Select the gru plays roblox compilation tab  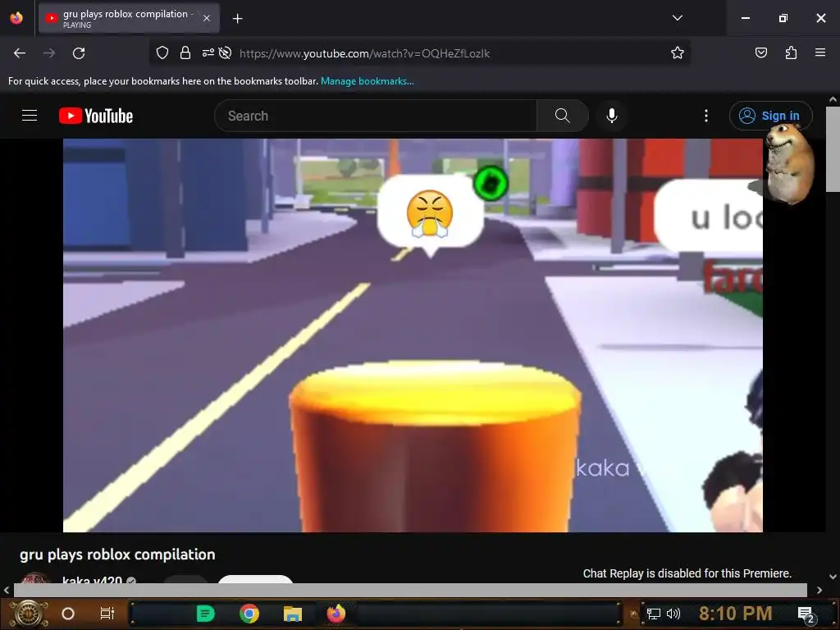tap(129, 18)
